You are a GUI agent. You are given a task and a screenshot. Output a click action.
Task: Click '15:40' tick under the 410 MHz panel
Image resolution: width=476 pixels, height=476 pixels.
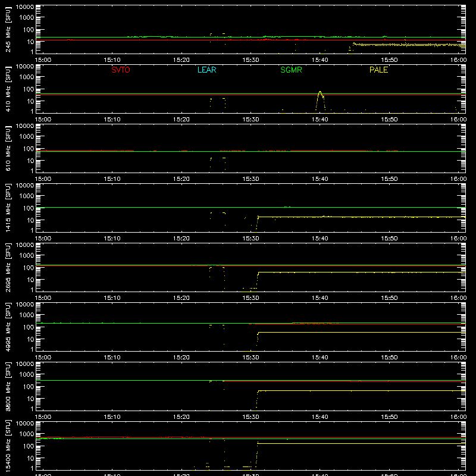coord(320,120)
